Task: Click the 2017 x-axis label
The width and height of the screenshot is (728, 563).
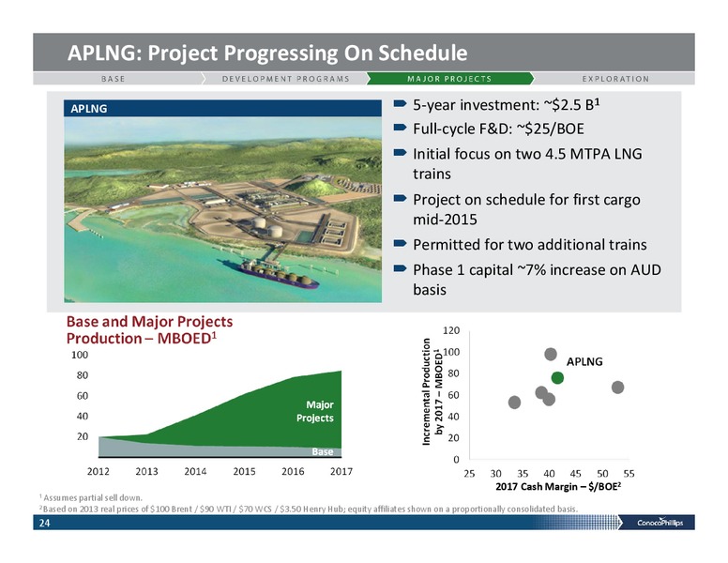Action: click(341, 471)
